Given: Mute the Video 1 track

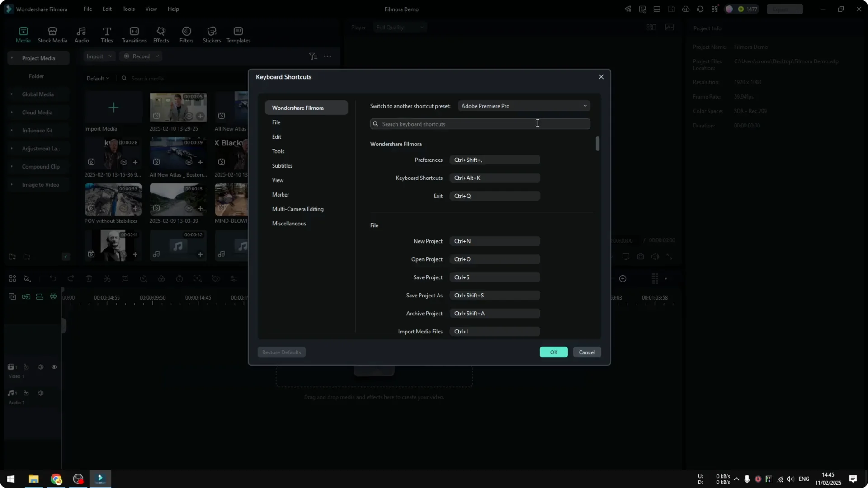Looking at the screenshot, I should click(41, 367).
